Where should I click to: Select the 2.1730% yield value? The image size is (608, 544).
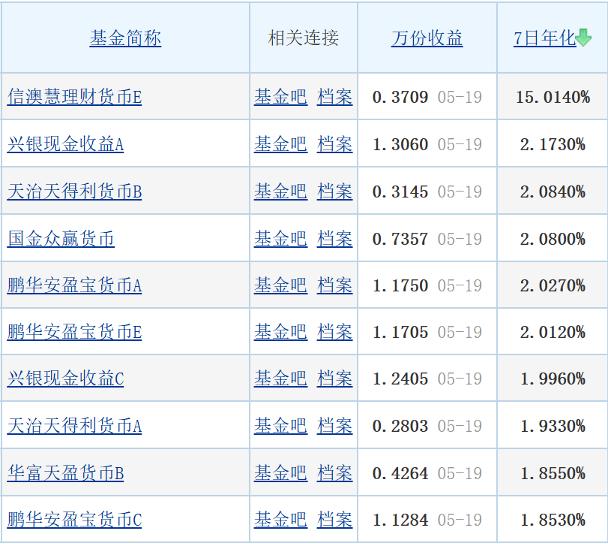click(553, 144)
